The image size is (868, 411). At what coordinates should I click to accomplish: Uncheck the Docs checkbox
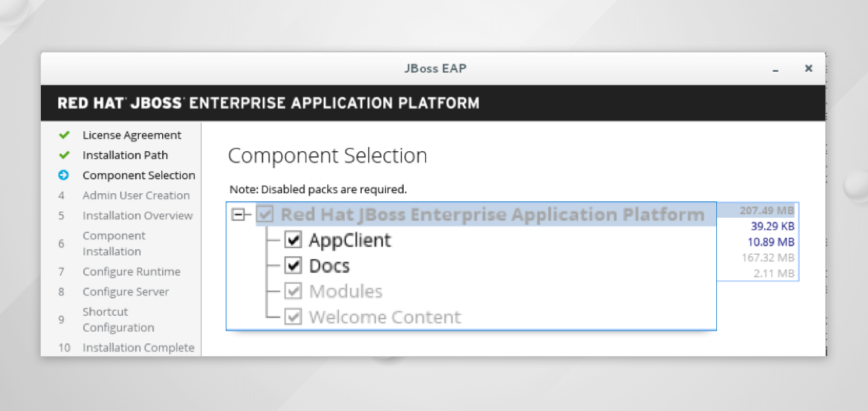tap(293, 266)
